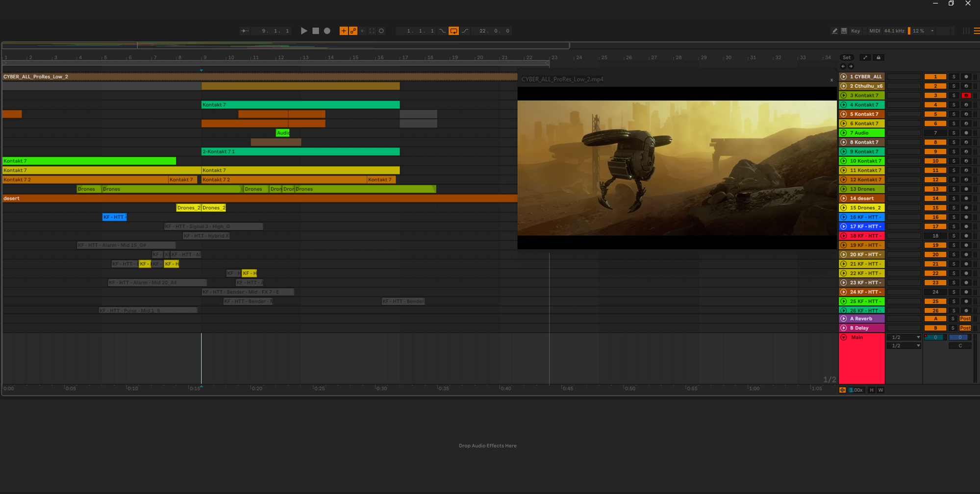Unfold track 1 CYBER_ALL
980x494 pixels.
click(x=844, y=76)
